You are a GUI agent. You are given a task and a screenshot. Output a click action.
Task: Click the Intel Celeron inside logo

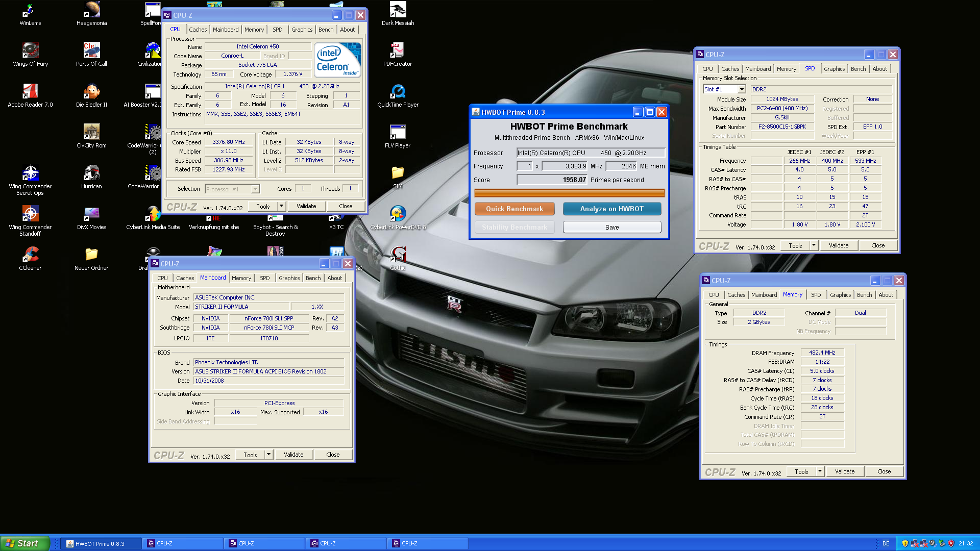point(337,60)
